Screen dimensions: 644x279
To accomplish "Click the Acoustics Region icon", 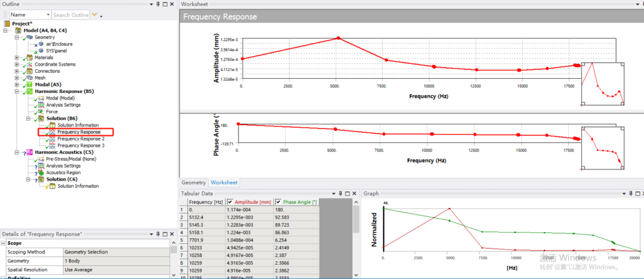I will tap(41, 172).
